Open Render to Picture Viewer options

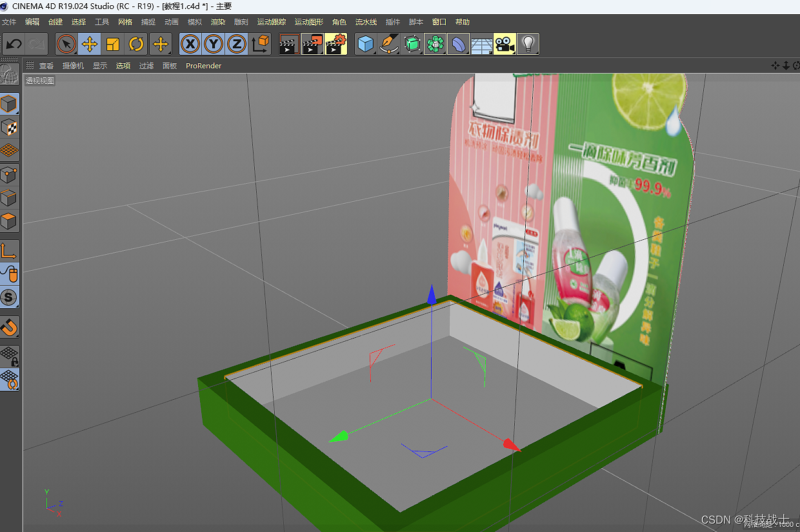313,44
